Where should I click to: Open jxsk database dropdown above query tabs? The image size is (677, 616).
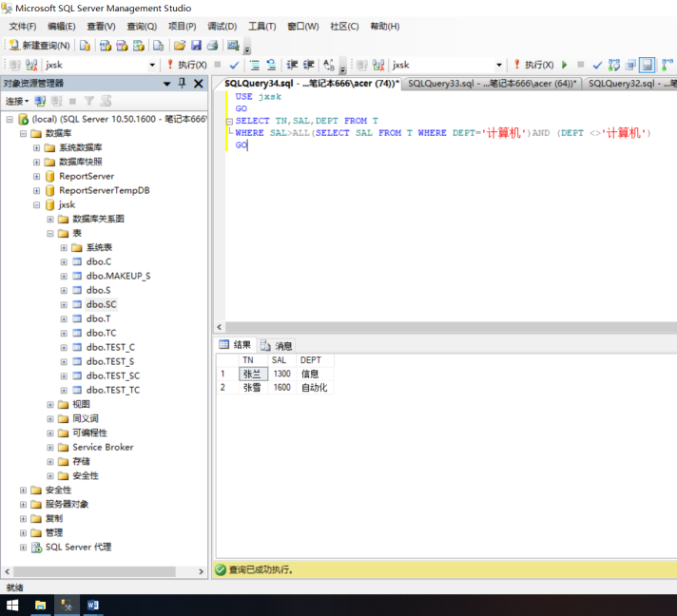click(x=499, y=66)
